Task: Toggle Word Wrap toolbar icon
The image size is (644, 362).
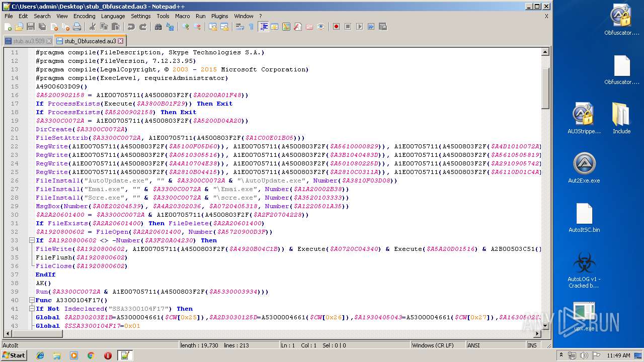Action: point(239,27)
